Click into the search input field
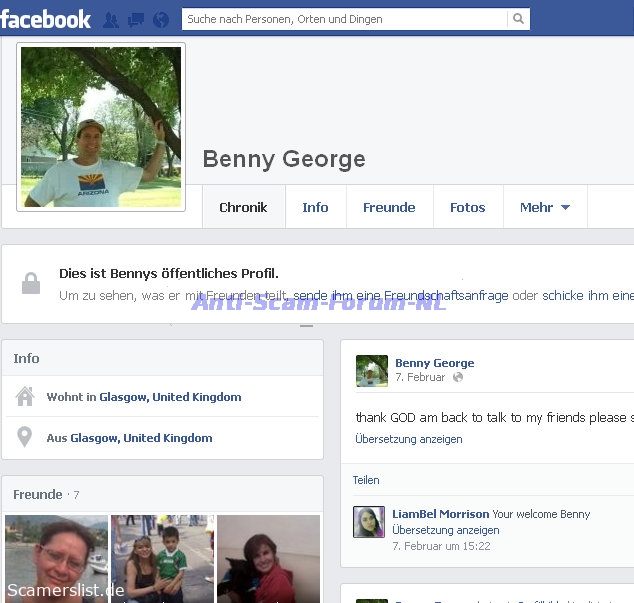This screenshot has height=603, width=634. click(343, 19)
